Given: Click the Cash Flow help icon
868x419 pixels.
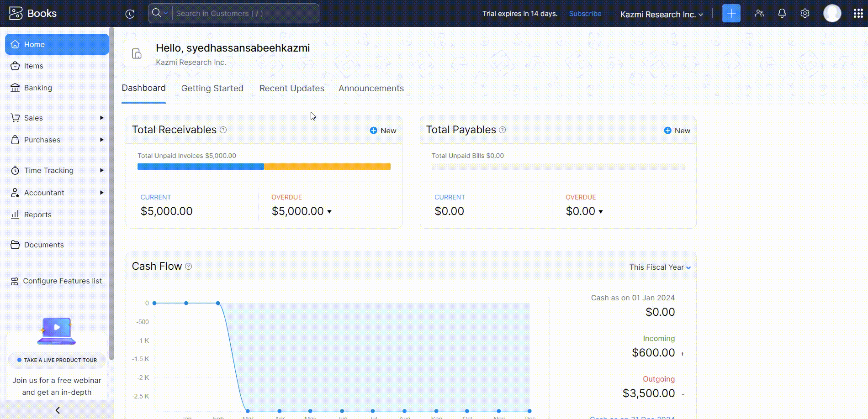Looking at the screenshot, I should 188,266.
